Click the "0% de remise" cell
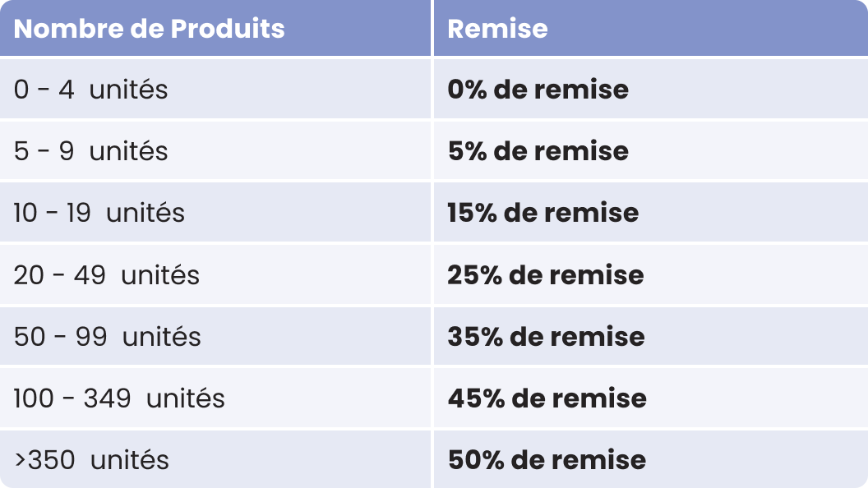The width and height of the screenshot is (868, 488). click(538, 90)
